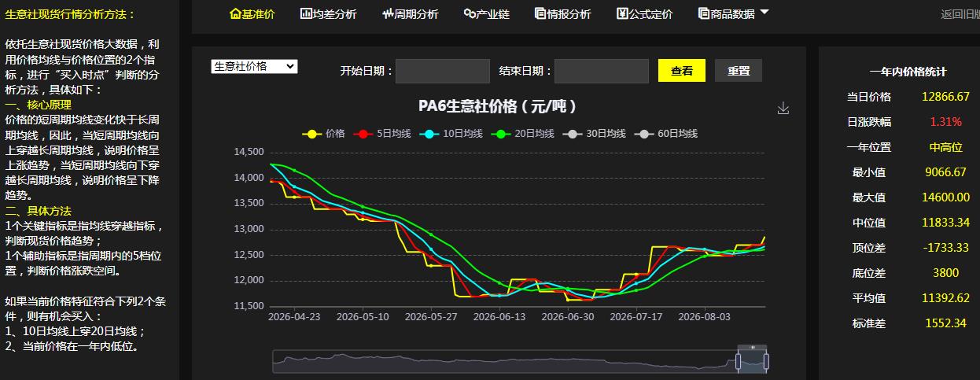Image resolution: width=980 pixels, height=380 pixels.
Task: Click the 底位差 value 3800
Action: click(945, 273)
